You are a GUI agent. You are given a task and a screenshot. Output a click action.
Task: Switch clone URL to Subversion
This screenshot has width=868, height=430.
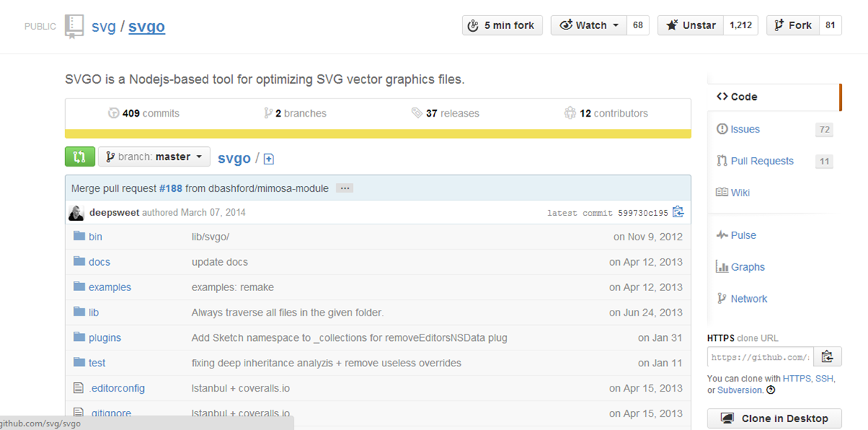(740, 390)
